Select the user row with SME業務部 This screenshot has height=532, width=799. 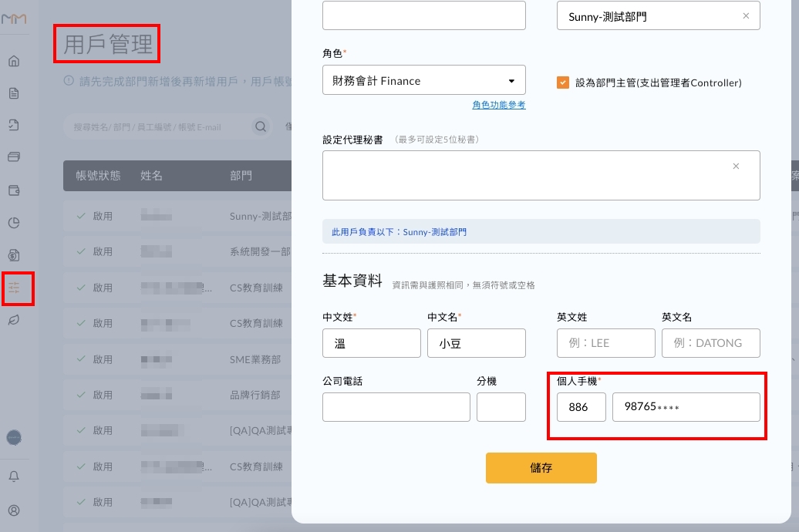pos(177,359)
